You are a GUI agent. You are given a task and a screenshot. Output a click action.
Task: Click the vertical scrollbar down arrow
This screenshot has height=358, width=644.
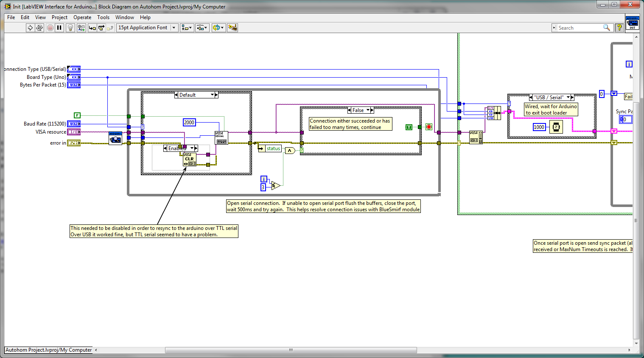coord(636,344)
